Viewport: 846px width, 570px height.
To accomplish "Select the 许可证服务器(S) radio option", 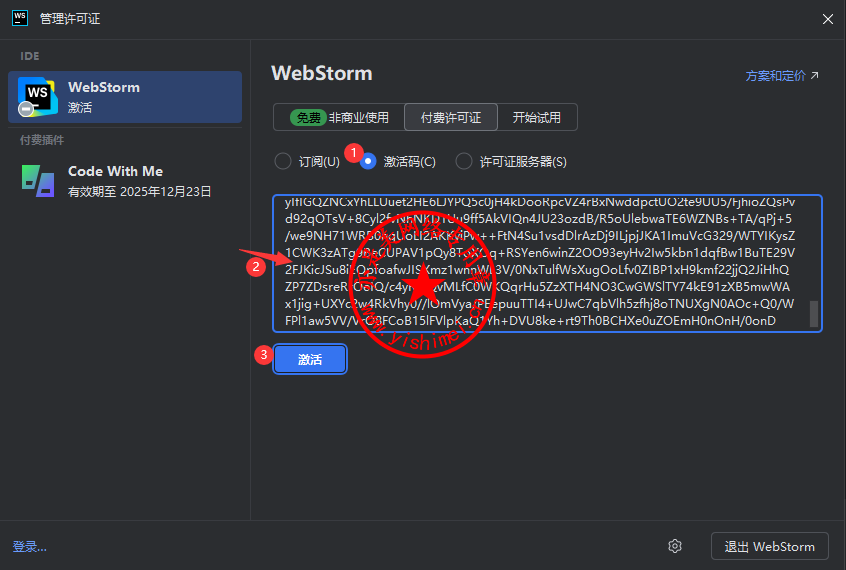I will [464, 161].
